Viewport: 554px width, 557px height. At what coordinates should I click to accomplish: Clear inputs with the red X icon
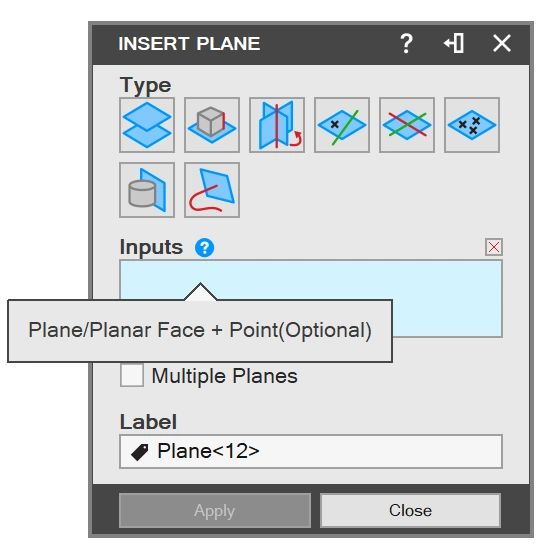[494, 247]
